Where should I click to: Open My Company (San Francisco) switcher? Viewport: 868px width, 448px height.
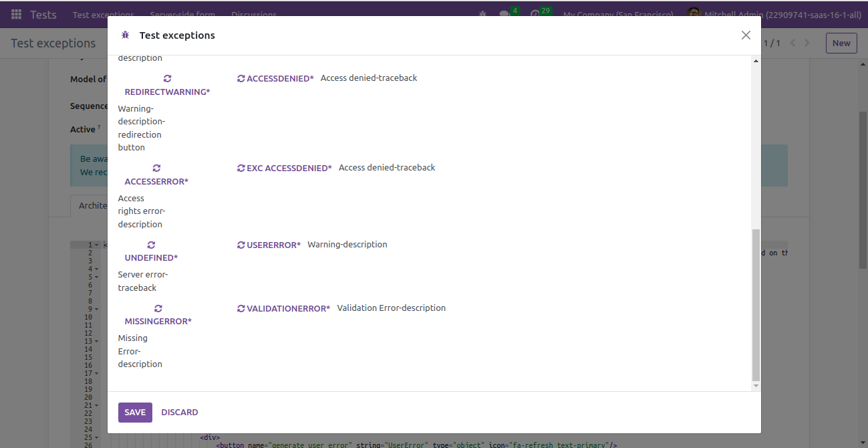(x=618, y=14)
